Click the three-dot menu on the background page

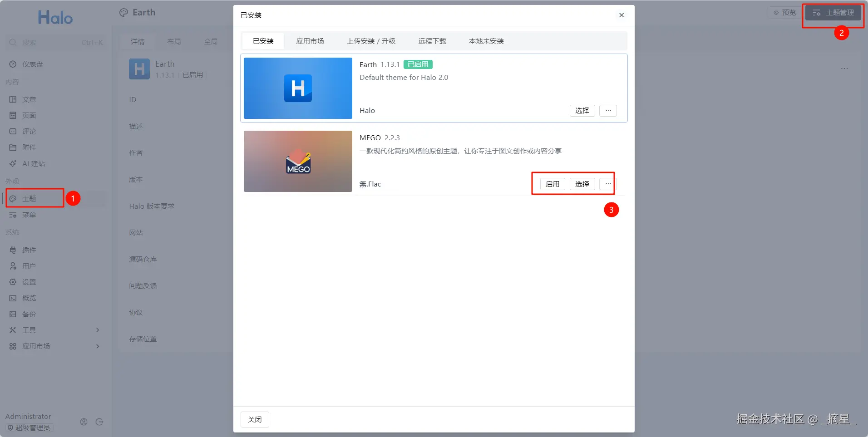[844, 69]
